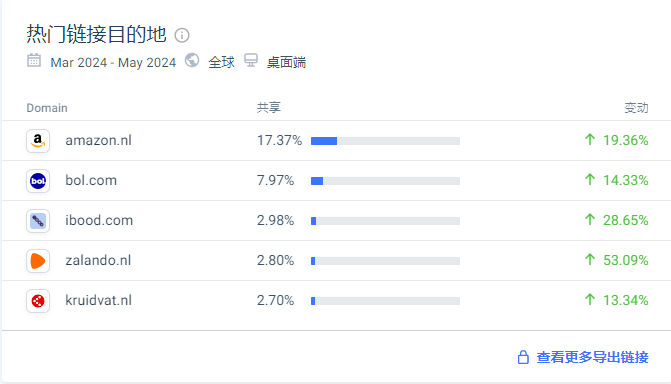The height and width of the screenshot is (384, 671).
Task: Open the kruidvat.nl domain entry
Action: pyautogui.click(x=98, y=301)
